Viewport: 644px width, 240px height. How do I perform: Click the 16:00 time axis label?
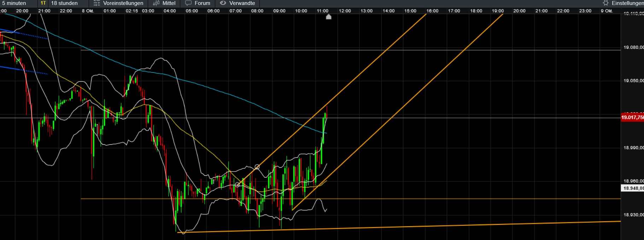[x=432, y=11]
